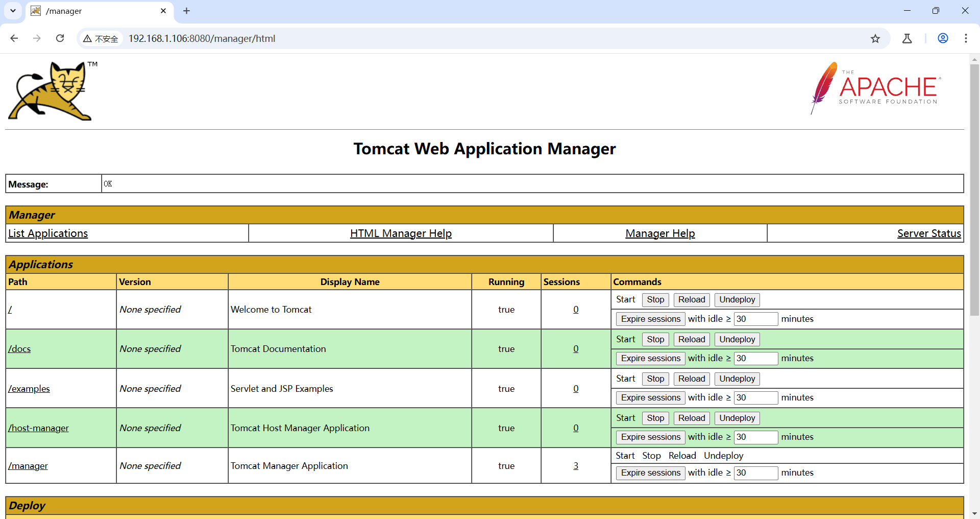This screenshot has height=519, width=980.
Task: Reload the page with refresh icon
Action: coord(60,38)
